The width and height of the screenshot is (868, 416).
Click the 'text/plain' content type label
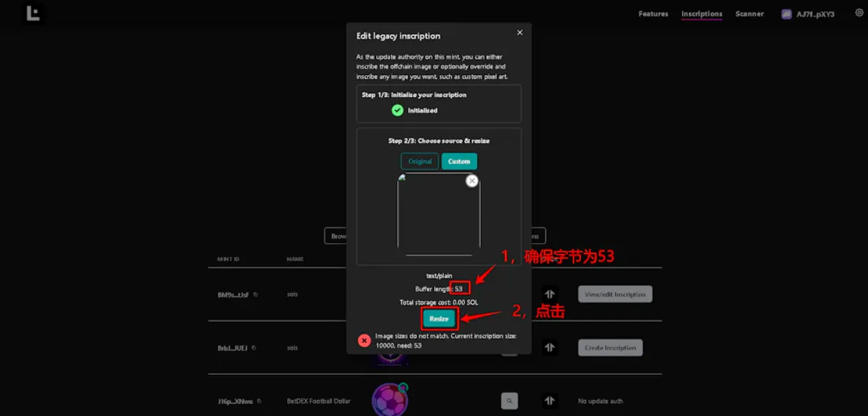click(439, 276)
